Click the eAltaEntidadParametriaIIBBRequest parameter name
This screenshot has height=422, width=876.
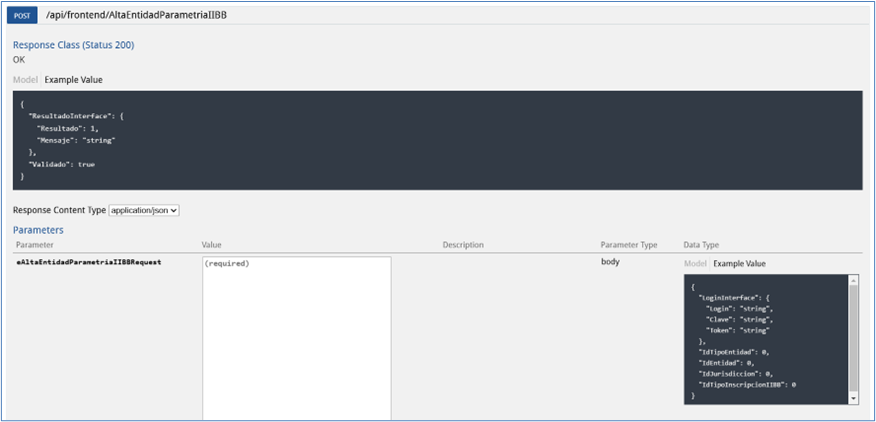point(89,262)
